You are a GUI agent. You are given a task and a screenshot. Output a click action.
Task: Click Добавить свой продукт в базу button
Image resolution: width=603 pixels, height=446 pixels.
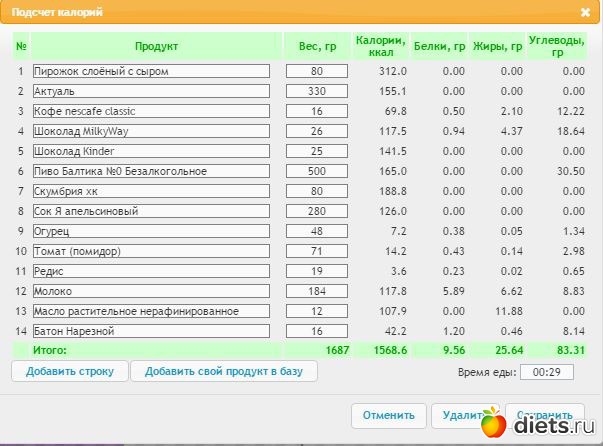(x=224, y=371)
